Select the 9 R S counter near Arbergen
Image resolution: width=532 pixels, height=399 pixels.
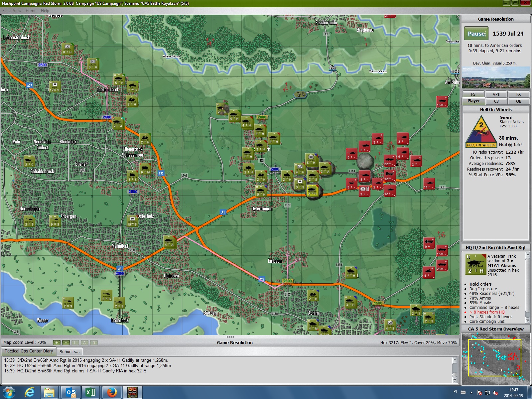(x=55, y=221)
